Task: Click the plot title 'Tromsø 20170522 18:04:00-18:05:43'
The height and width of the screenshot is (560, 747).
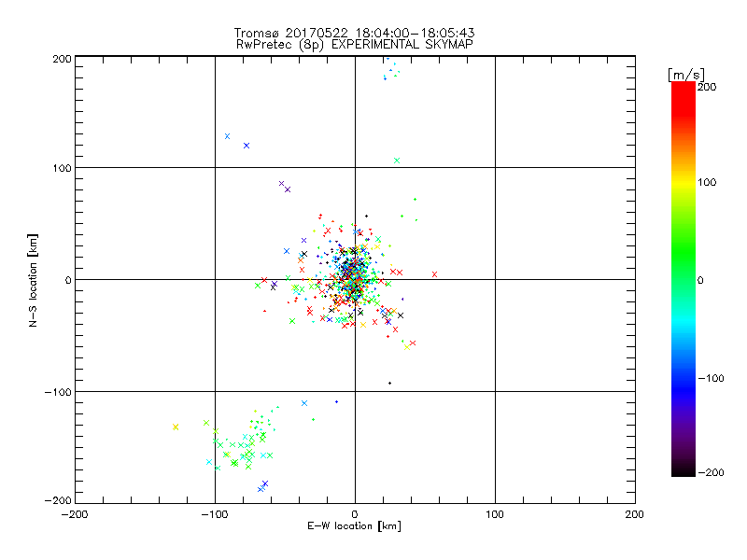Action: point(354,33)
